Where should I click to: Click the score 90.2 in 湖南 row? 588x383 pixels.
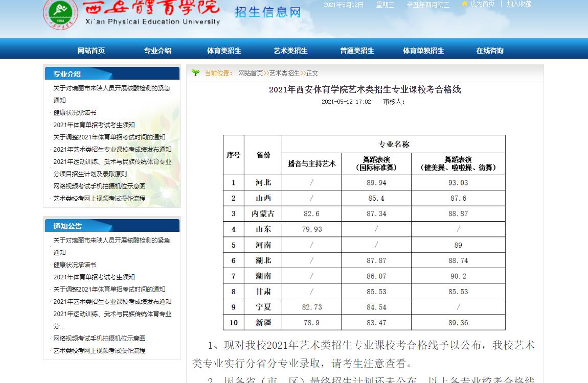coord(458,276)
